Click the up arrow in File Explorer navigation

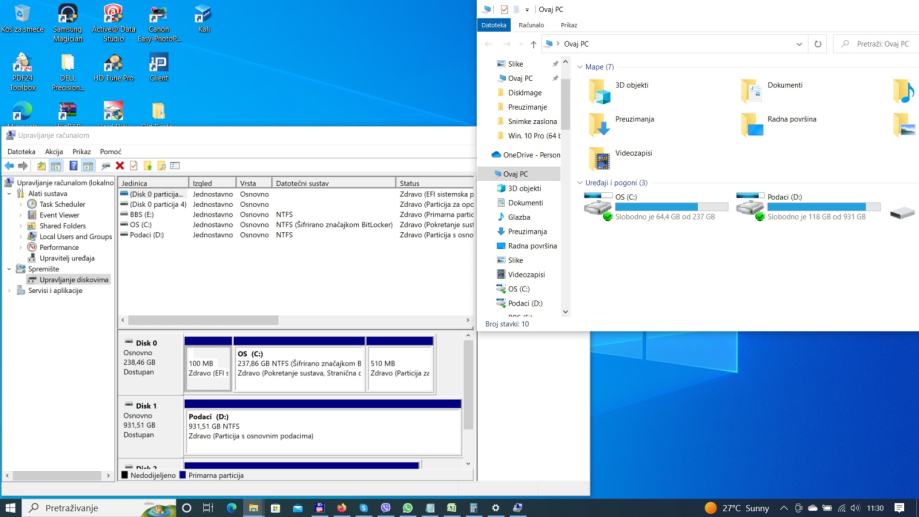pyautogui.click(x=534, y=44)
